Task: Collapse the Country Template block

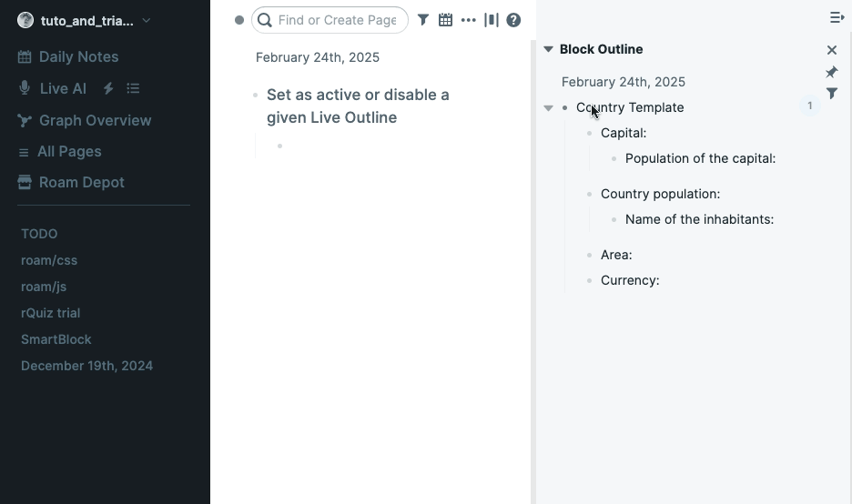Action: [x=548, y=107]
